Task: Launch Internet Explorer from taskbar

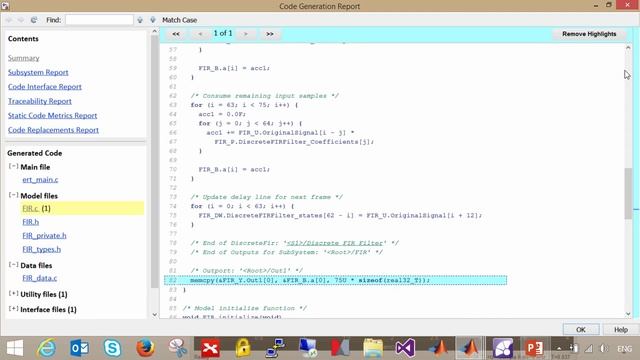Action: point(47,348)
